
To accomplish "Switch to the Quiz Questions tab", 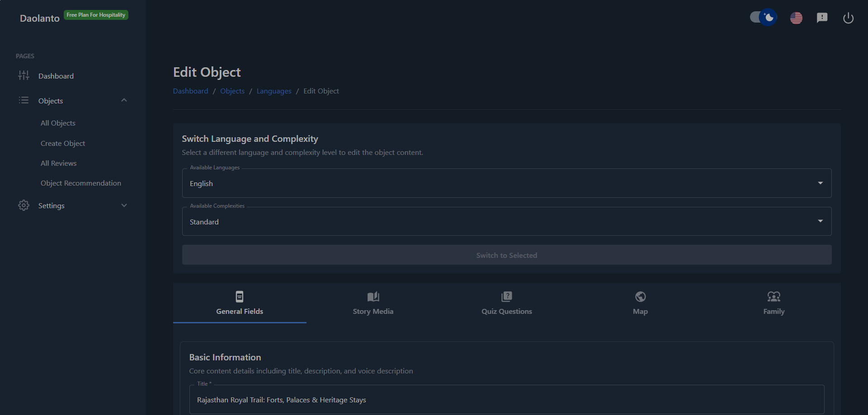I will pos(506,303).
